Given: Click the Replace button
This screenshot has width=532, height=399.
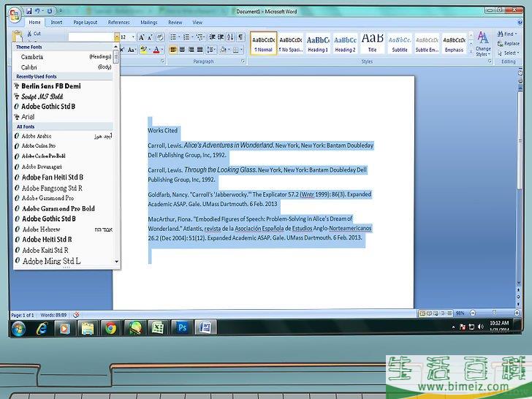Looking at the screenshot, I should pyautogui.click(x=509, y=43).
